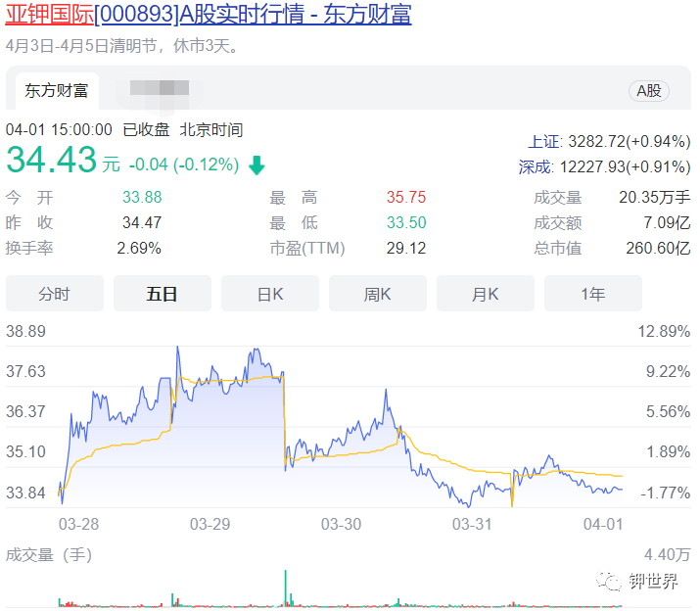Click the price change -0.04 (-0.12%)
The height and width of the screenshot is (611, 700).
[x=184, y=164]
